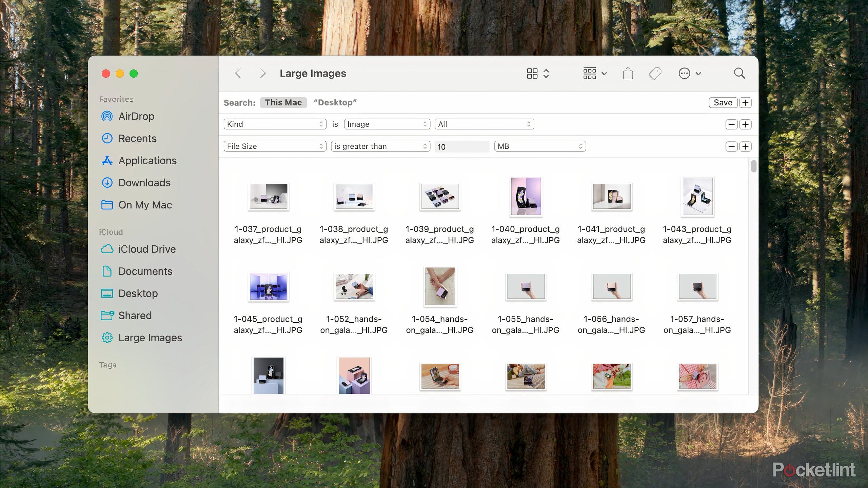This screenshot has height=488, width=868.
Task: Click the Tags toolbar icon
Action: 655,73
